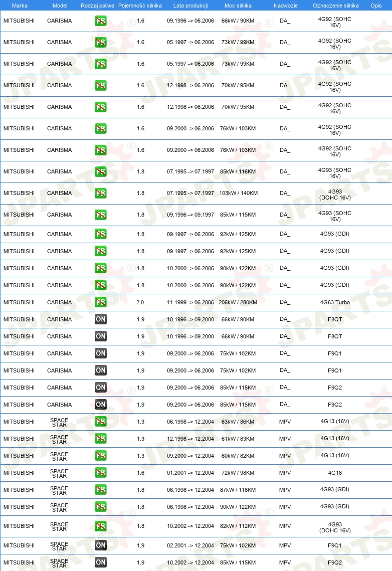This screenshot has width=392, height=571.
Task: Click the Marka column header
Action: click(20, 6)
